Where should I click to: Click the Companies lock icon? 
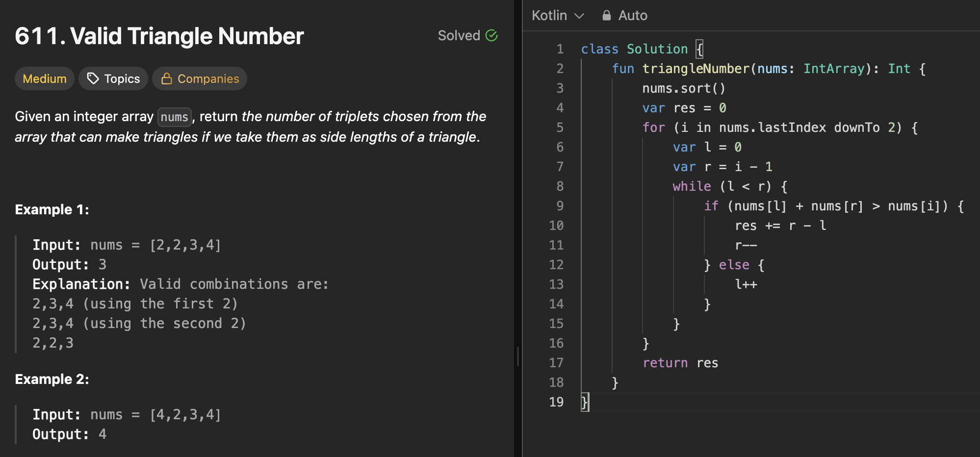pyautogui.click(x=167, y=78)
